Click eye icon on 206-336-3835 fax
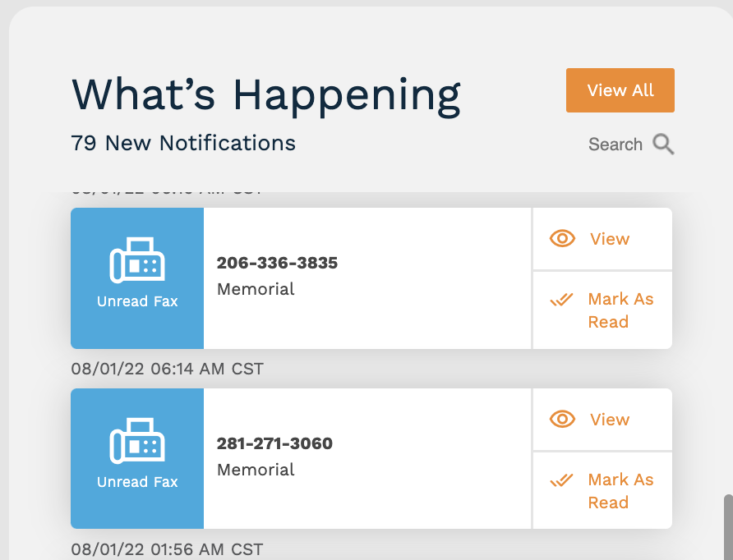 coord(562,238)
